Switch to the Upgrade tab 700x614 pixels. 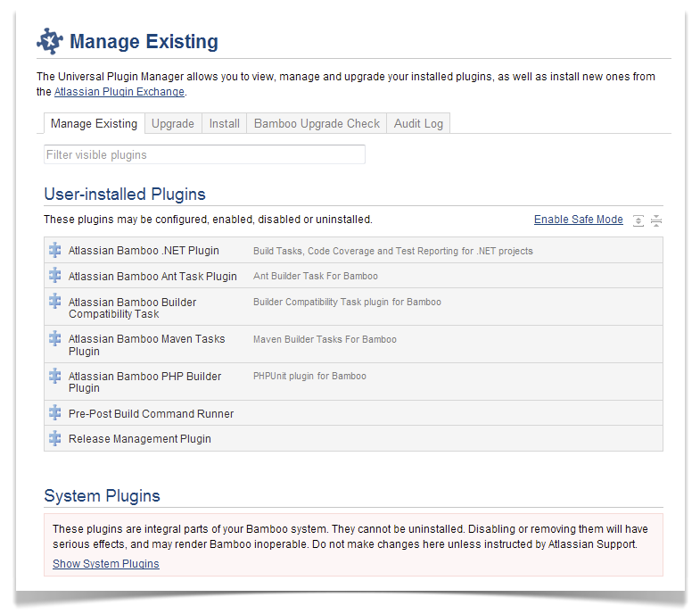(172, 123)
